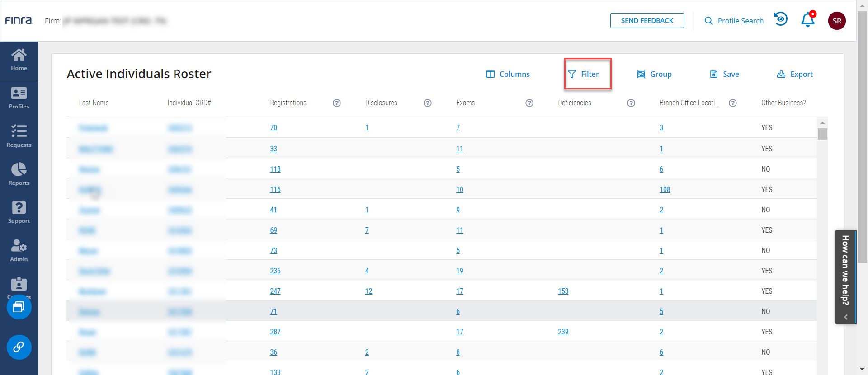Viewport: 868px width, 375px height.
Task: Open the Filter panel
Action: pyautogui.click(x=584, y=74)
